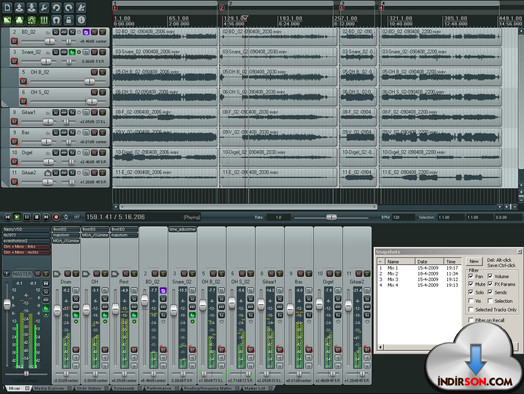Click the playback Rate slider
Viewport: 524px width, 394px height.
click(x=331, y=218)
